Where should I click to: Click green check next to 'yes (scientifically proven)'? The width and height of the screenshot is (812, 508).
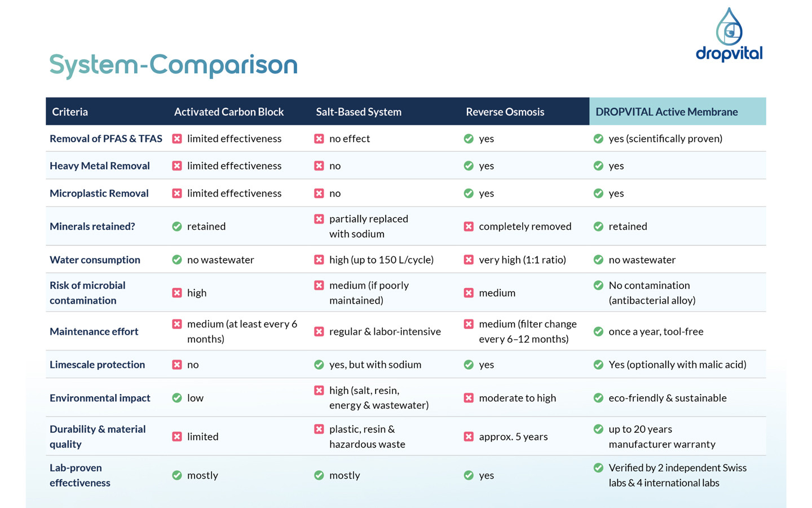598,139
